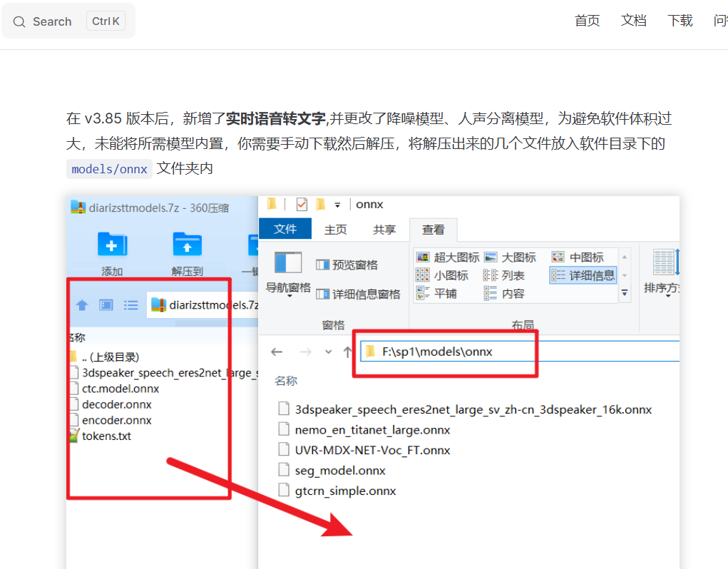Image resolution: width=728 pixels, height=569 pixels.
Task: Select the 详细信息 layout option
Action: click(x=583, y=275)
